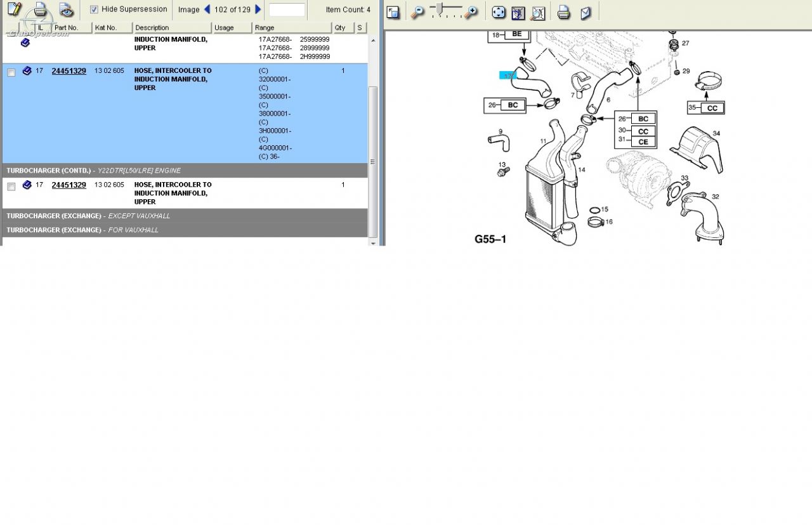Viewport: 812px width, 526px height.
Task: Open the notepad edit icon
Action: 14,10
